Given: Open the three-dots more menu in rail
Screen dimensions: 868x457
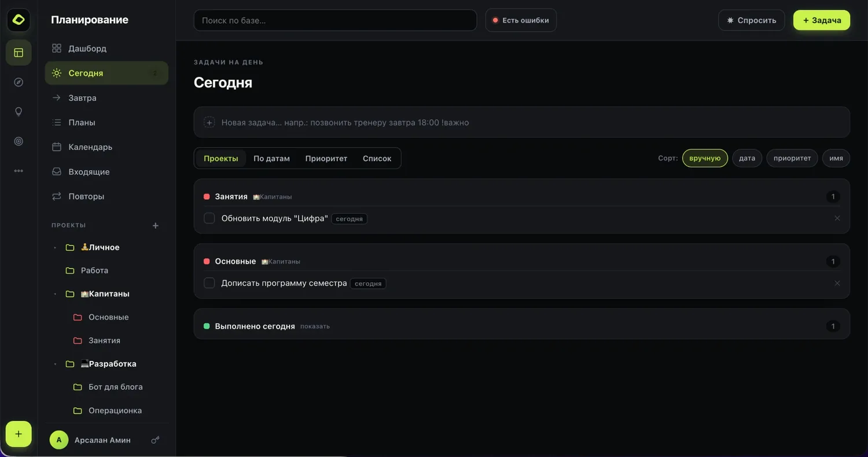Looking at the screenshot, I should pyautogui.click(x=19, y=171).
